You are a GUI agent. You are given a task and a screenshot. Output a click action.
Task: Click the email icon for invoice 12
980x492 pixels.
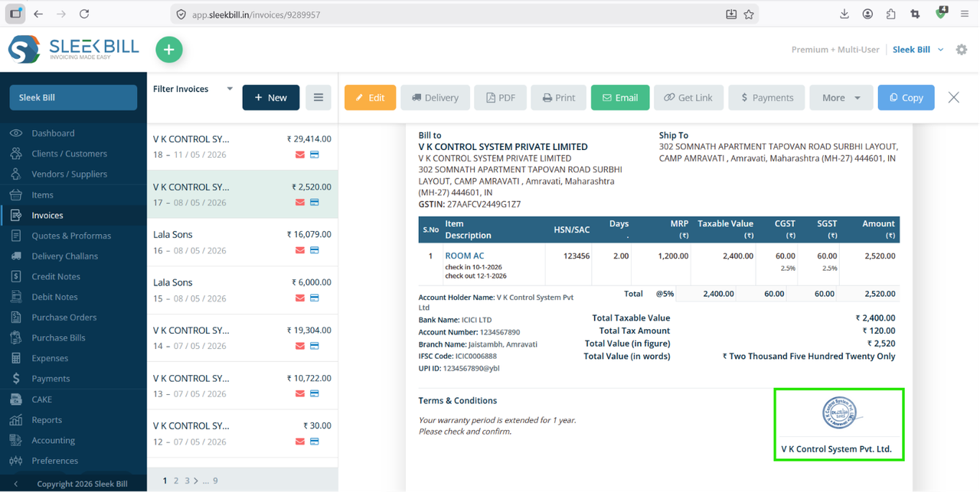coord(300,442)
